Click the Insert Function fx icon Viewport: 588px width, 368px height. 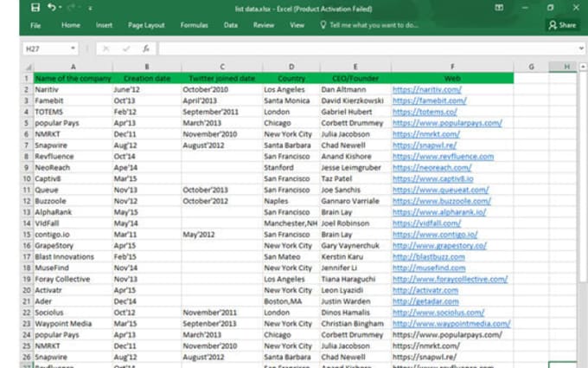point(146,48)
